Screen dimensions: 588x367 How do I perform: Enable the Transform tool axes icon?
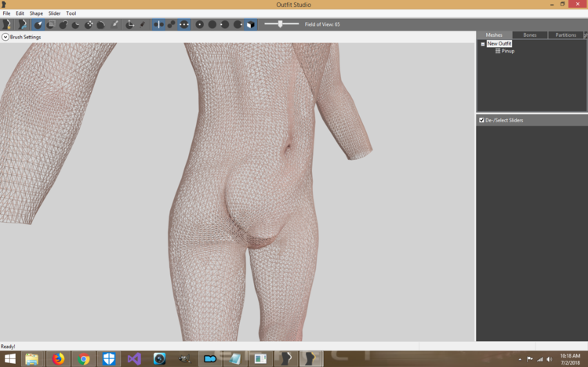pos(129,24)
